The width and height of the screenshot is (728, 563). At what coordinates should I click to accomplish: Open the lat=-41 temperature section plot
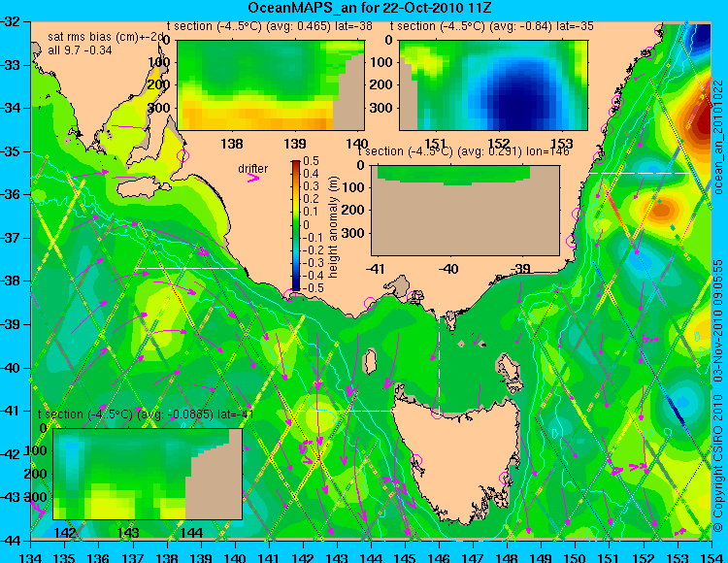[x=148, y=474]
